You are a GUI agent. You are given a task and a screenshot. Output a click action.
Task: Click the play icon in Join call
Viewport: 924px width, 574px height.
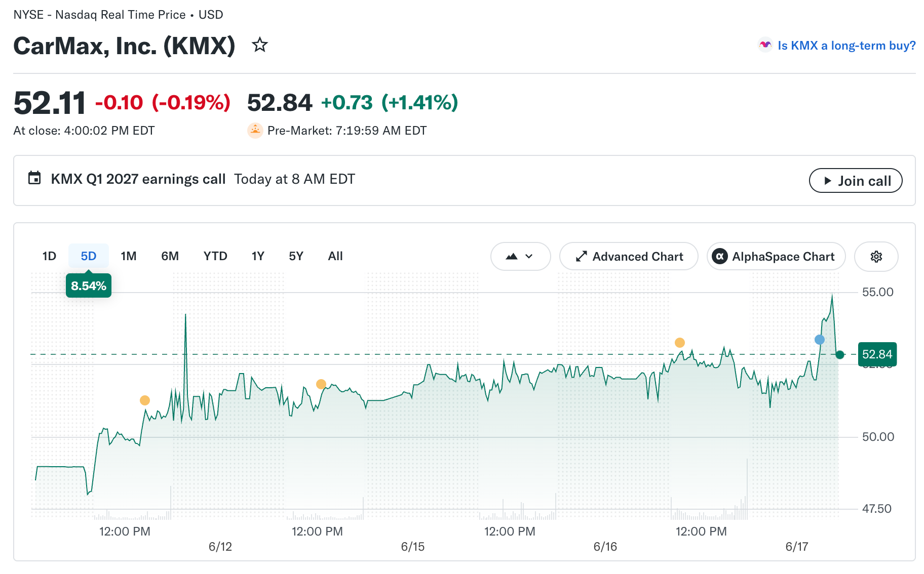(x=827, y=181)
